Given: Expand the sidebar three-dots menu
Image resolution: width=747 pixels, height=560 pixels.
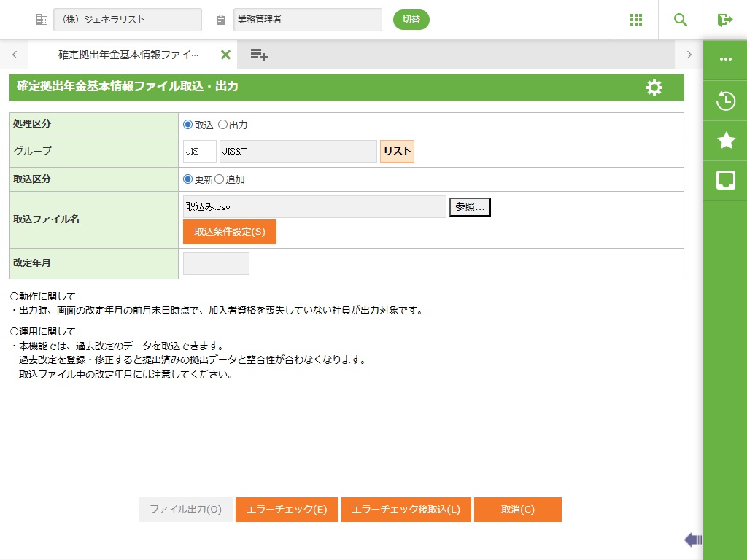Looking at the screenshot, I should [x=725, y=59].
